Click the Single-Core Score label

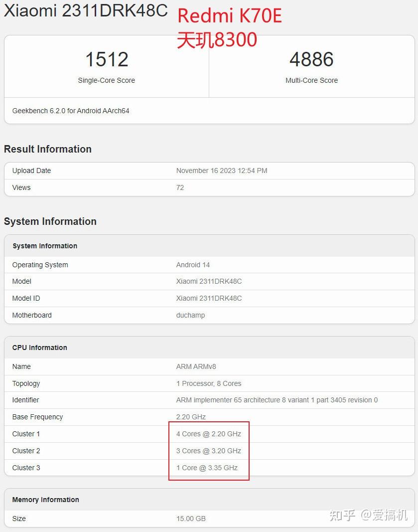click(x=106, y=80)
